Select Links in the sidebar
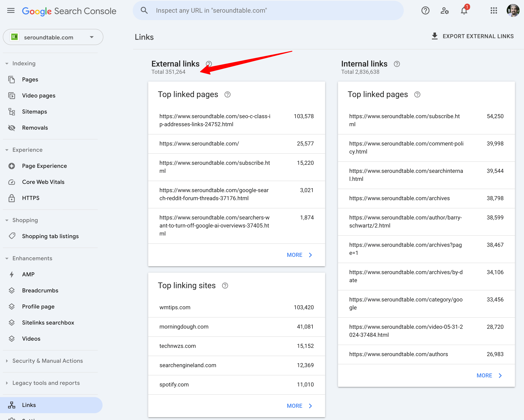 29,405
